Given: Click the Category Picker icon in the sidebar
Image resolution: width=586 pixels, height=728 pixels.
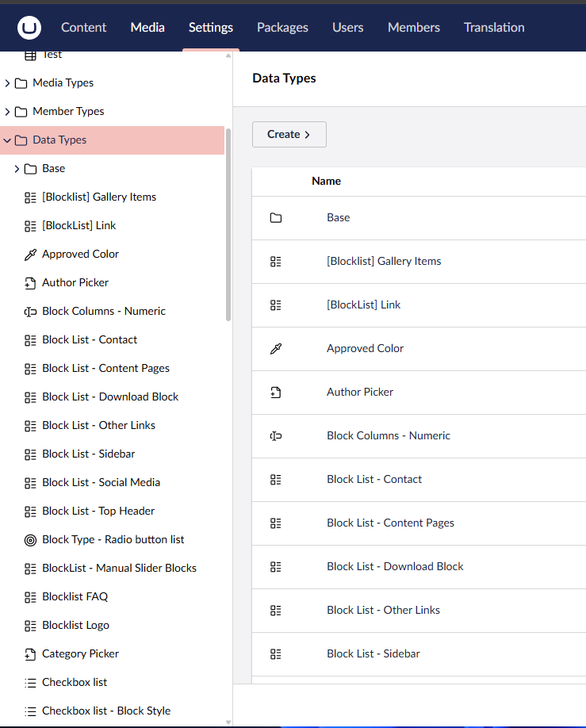Looking at the screenshot, I should coord(29,653).
